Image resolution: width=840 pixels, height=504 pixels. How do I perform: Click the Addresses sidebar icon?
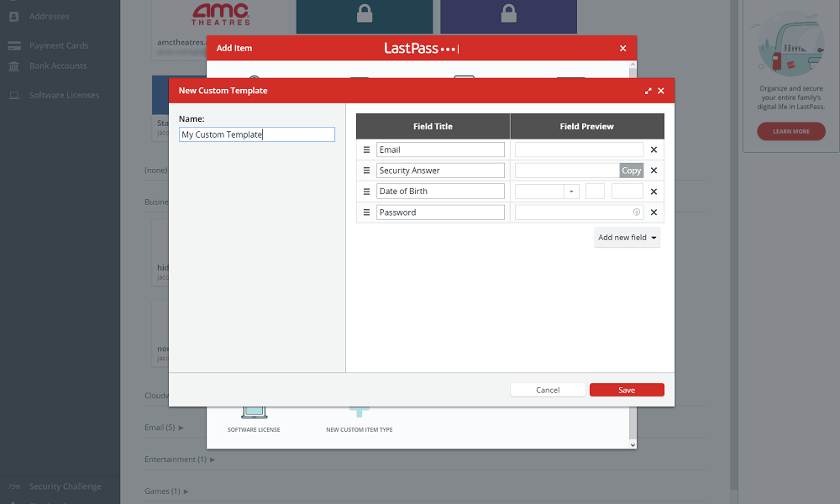tap(14, 17)
